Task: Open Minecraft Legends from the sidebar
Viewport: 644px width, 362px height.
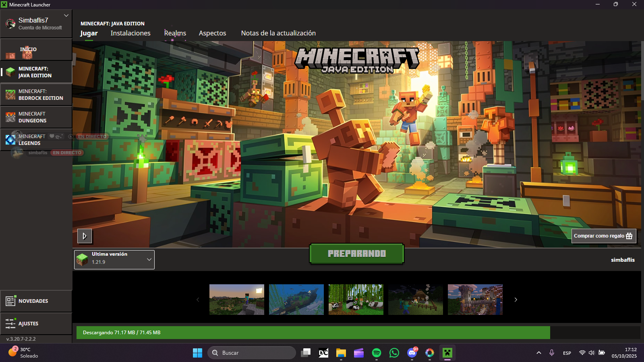Action: (36, 140)
